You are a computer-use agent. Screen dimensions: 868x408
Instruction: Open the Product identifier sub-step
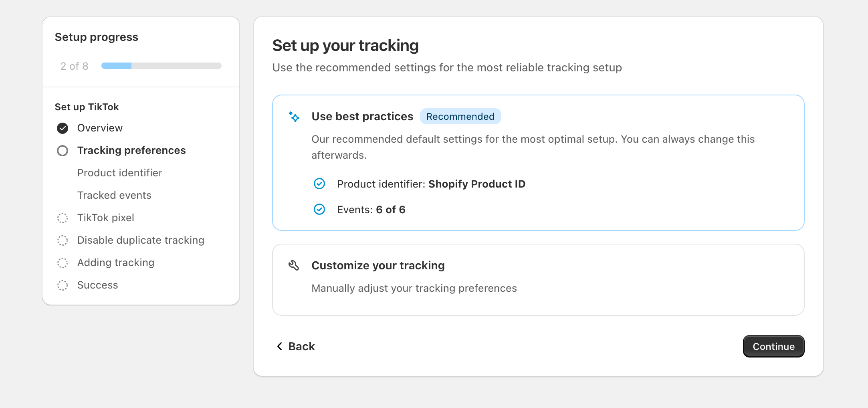[119, 173]
